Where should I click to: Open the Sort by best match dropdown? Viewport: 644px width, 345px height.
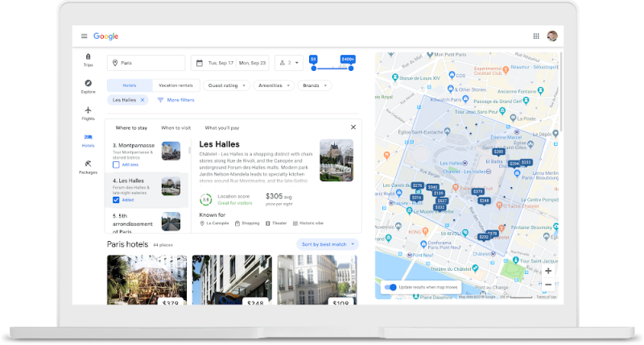click(327, 243)
